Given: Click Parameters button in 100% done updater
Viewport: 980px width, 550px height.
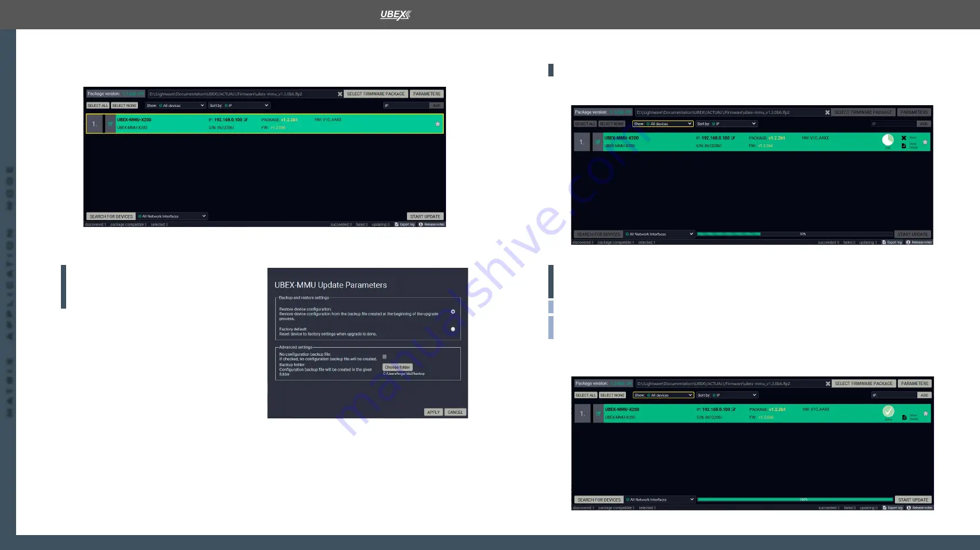Looking at the screenshot, I should pos(914,383).
